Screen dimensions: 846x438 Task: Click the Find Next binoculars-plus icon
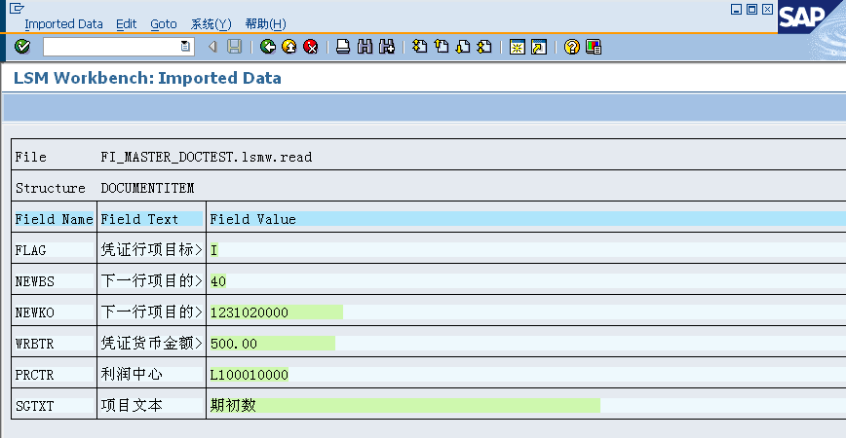click(x=387, y=47)
